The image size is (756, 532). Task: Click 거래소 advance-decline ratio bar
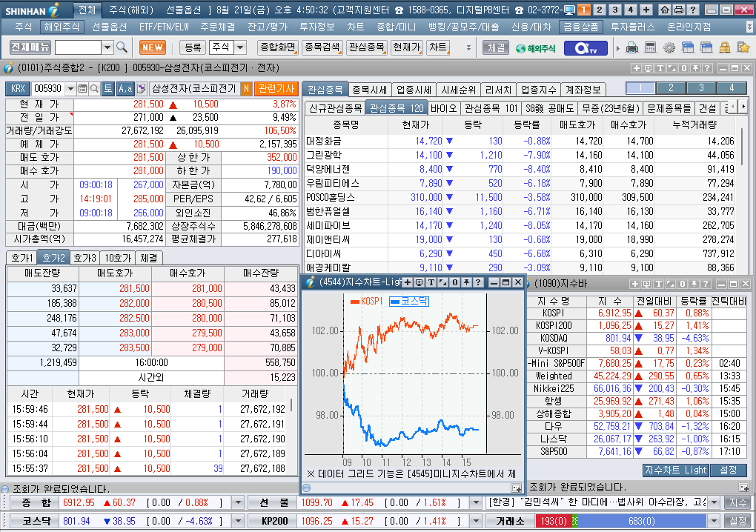point(621,521)
